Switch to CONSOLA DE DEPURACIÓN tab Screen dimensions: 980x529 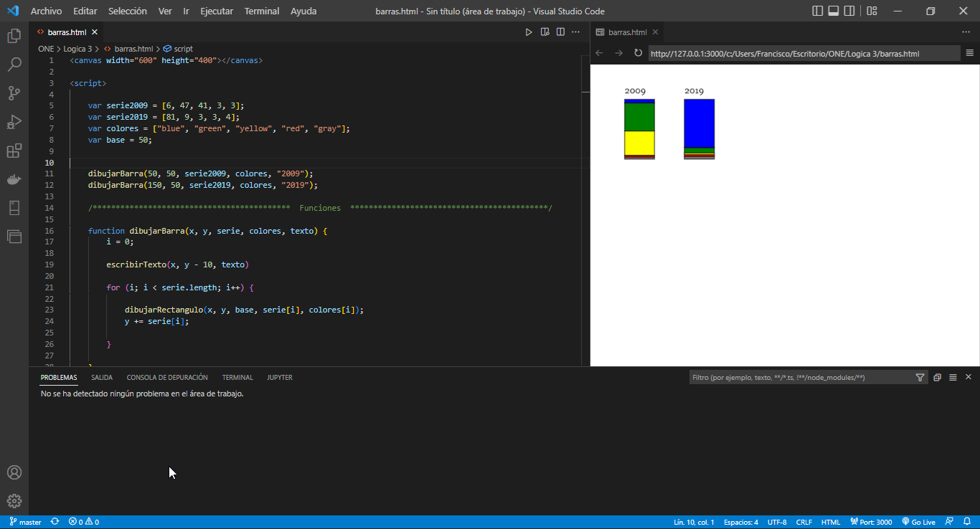167,377
